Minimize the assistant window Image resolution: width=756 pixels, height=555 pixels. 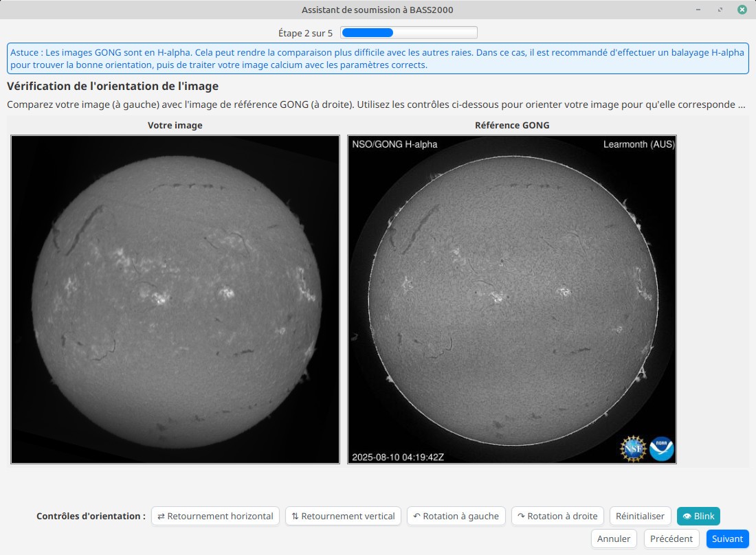(x=698, y=10)
